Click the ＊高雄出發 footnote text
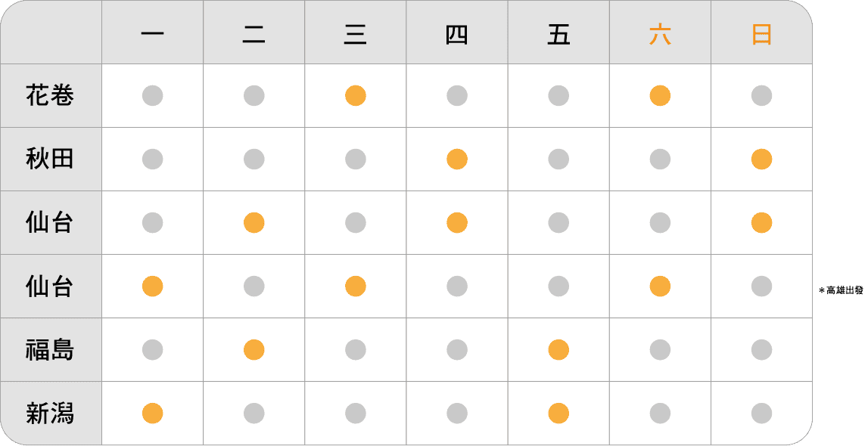868x446 pixels. [841, 290]
